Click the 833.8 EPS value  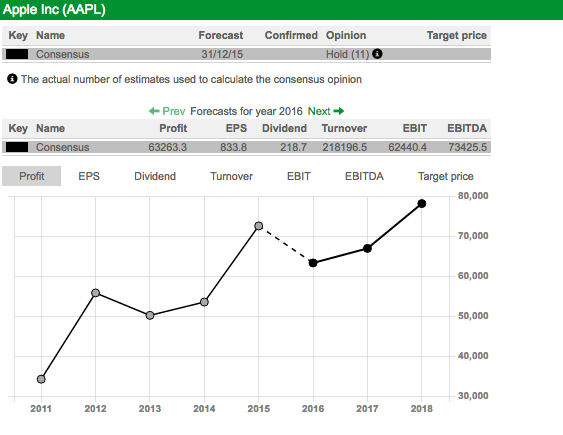tap(234, 147)
